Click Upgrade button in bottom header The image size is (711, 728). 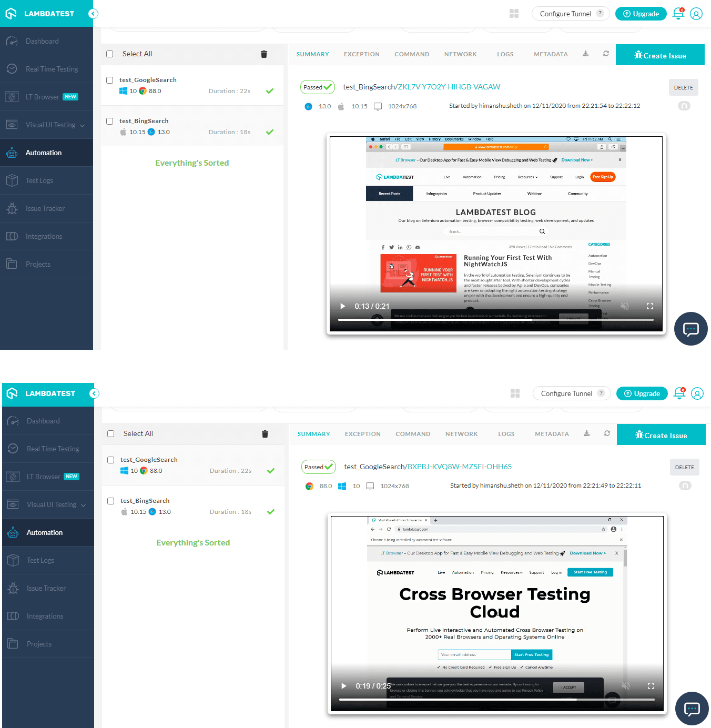point(642,393)
